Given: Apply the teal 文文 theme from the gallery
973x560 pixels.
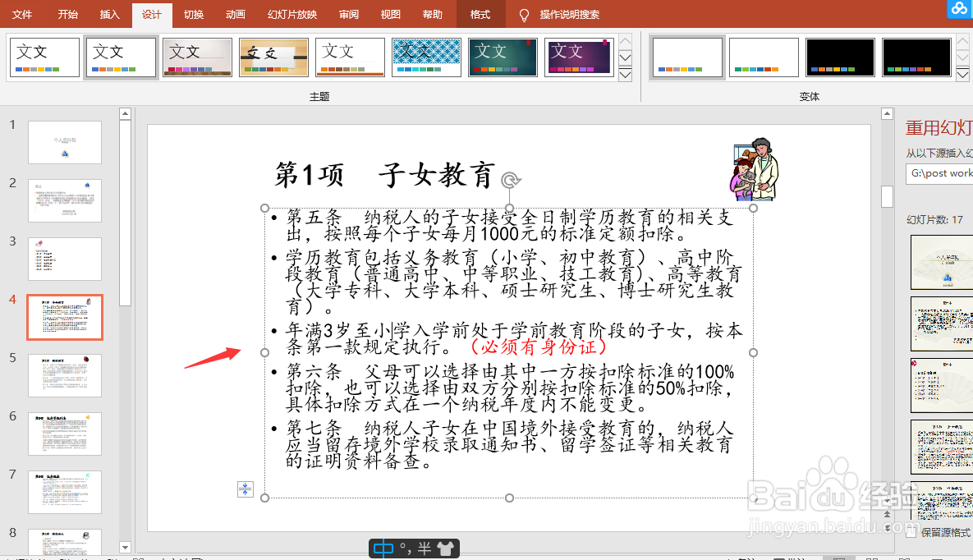Looking at the screenshot, I should click(x=502, y=57).
